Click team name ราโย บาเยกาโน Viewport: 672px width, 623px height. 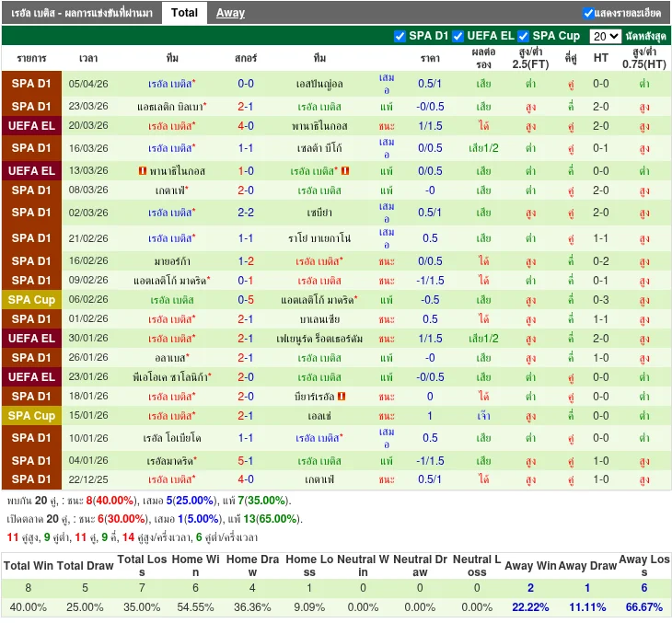(319, 238)
